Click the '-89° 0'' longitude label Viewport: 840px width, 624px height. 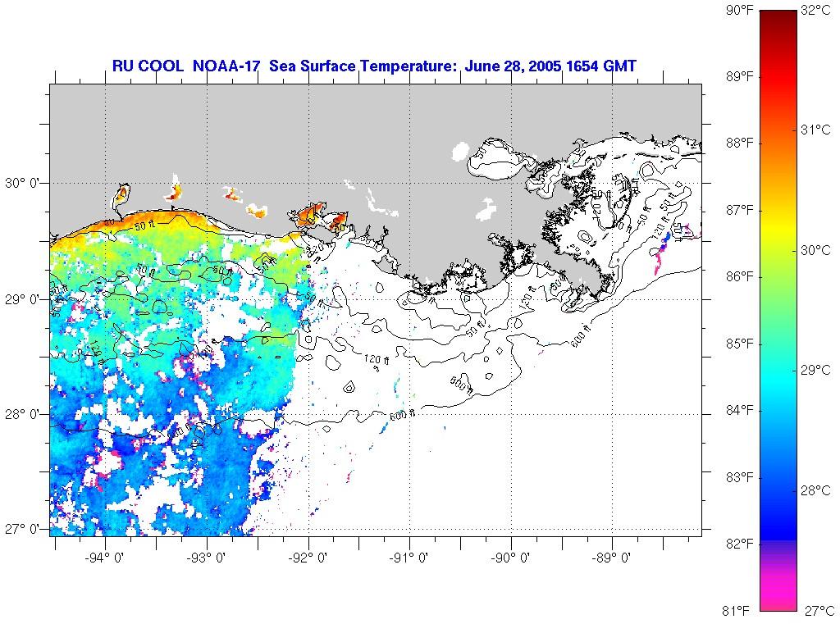click(x=612, y=558)
